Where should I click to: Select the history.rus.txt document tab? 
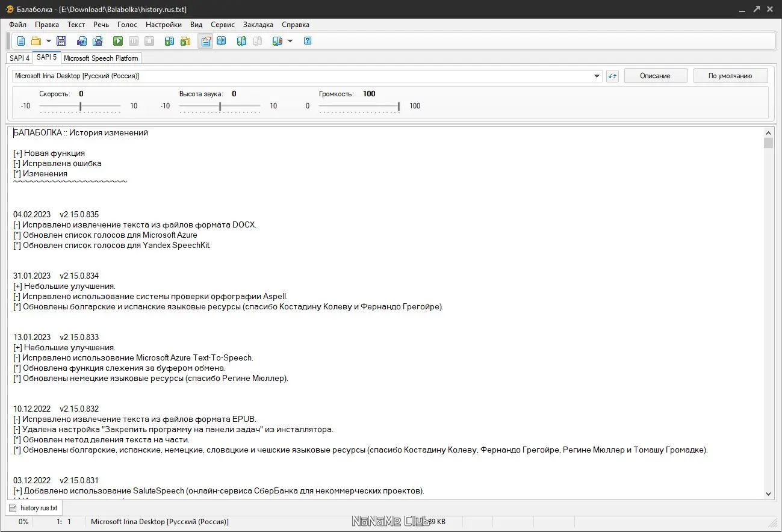coord(34,508)
